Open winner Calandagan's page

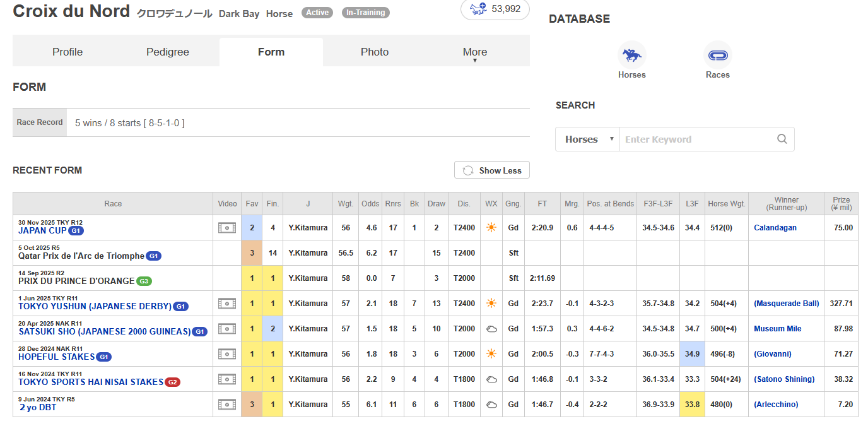775,228
